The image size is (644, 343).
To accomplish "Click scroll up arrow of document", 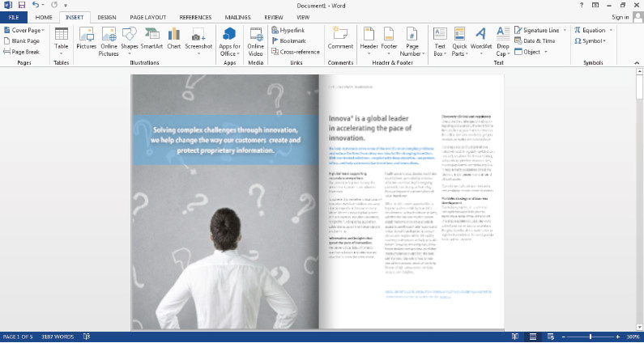I will tap(639, 71).
